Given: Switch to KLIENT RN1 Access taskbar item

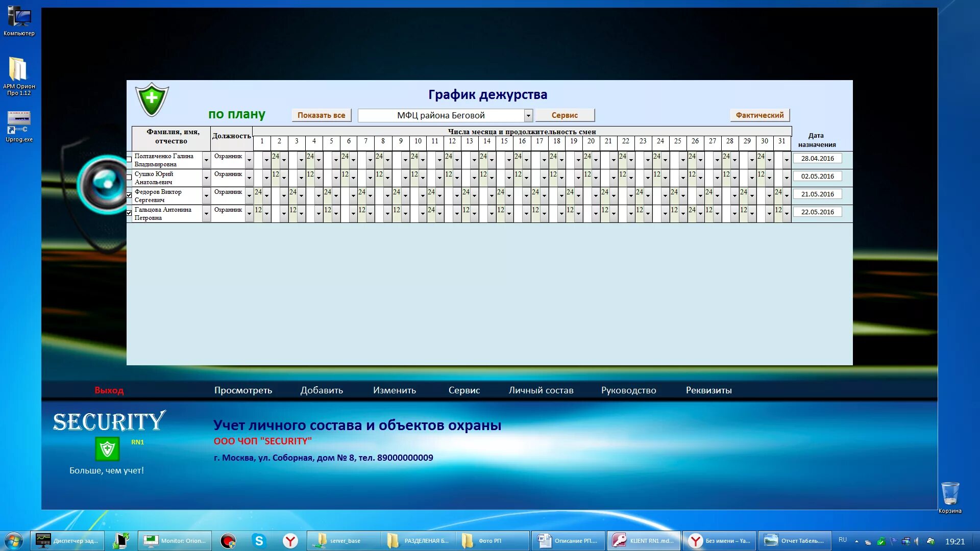Looking at the screenshot, I should 643,541.
